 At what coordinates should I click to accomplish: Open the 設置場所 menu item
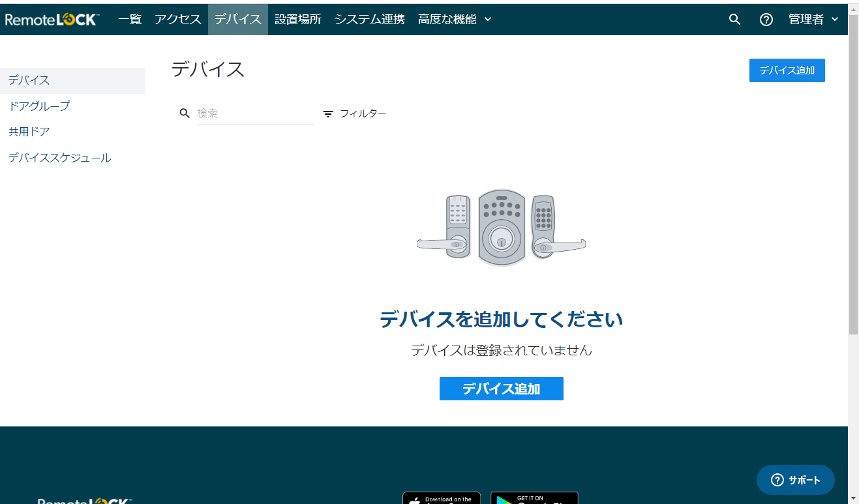pyautogui.click(x=298, y=20)
